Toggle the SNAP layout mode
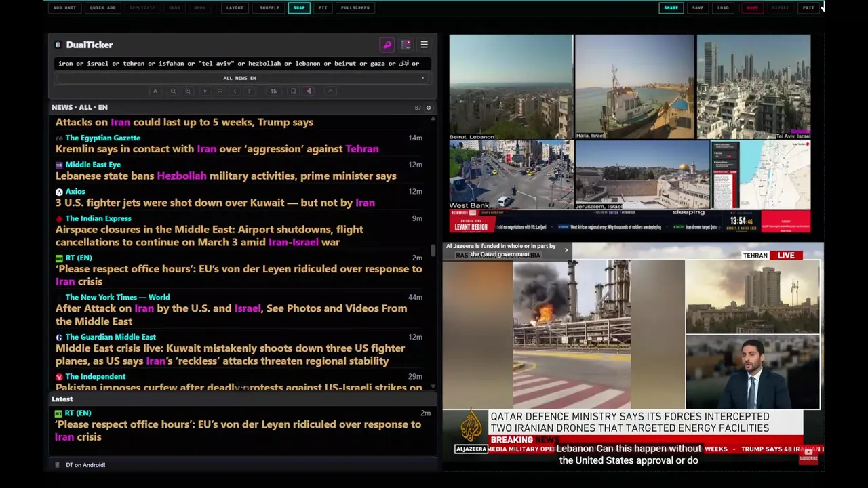This screenshot has width=868, height=488. (299, 8)
